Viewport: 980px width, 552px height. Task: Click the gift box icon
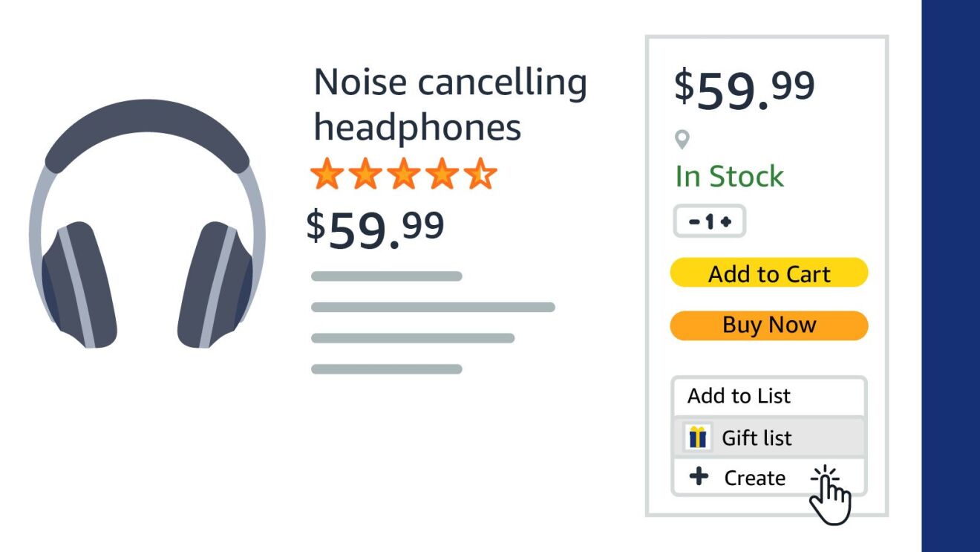tap(697, 438)
